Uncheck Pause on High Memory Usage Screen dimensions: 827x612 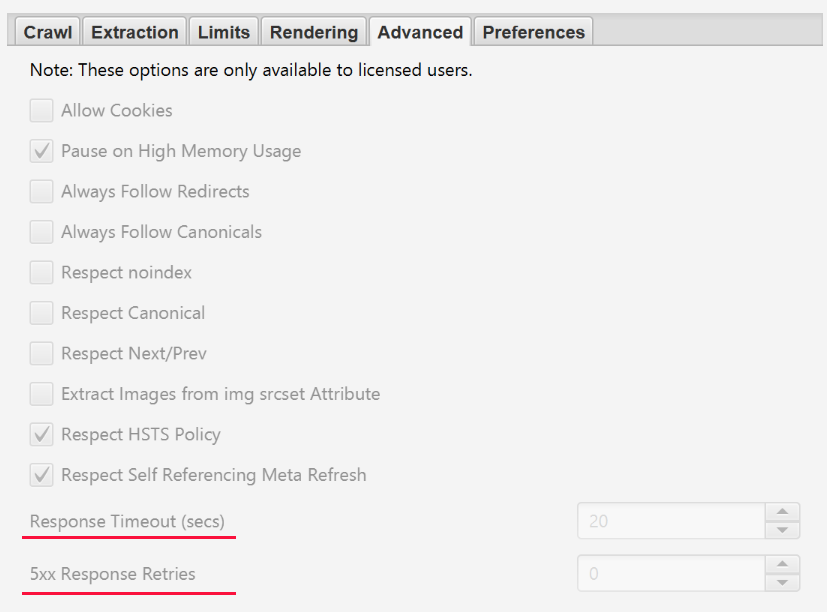[x=42, y=152]
